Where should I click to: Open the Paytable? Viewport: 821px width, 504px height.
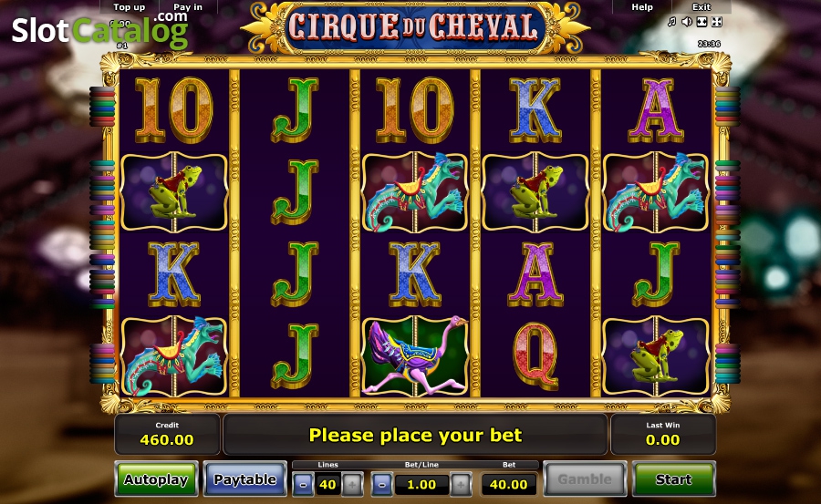(244, 478)
